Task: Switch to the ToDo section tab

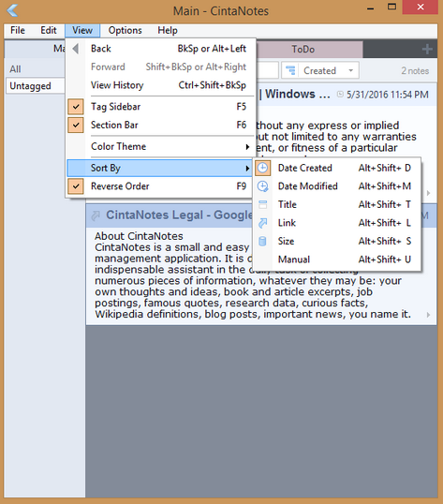Action: pos(310,49)
